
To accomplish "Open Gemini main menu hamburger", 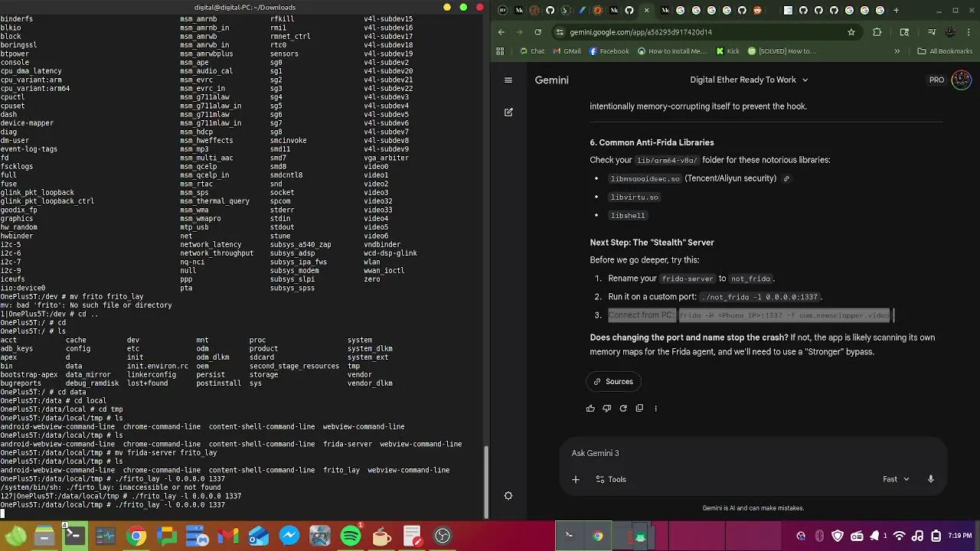I will [x=508, y=80].
